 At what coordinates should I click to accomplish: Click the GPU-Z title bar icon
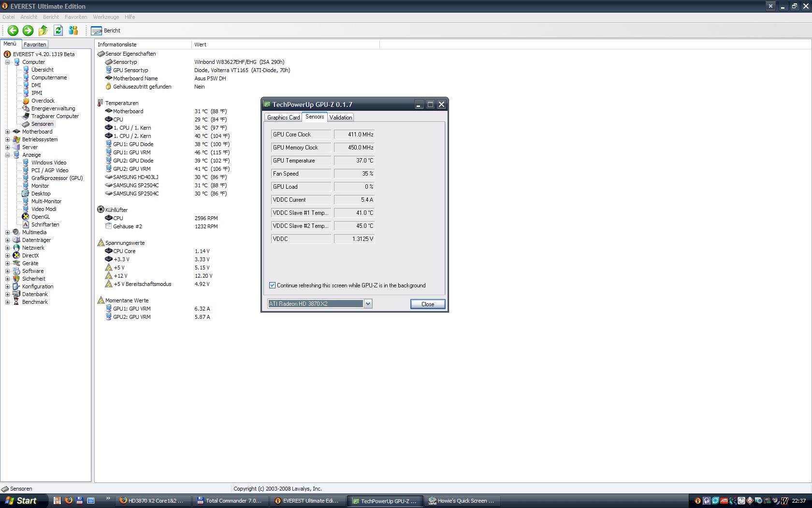point(267,104)
